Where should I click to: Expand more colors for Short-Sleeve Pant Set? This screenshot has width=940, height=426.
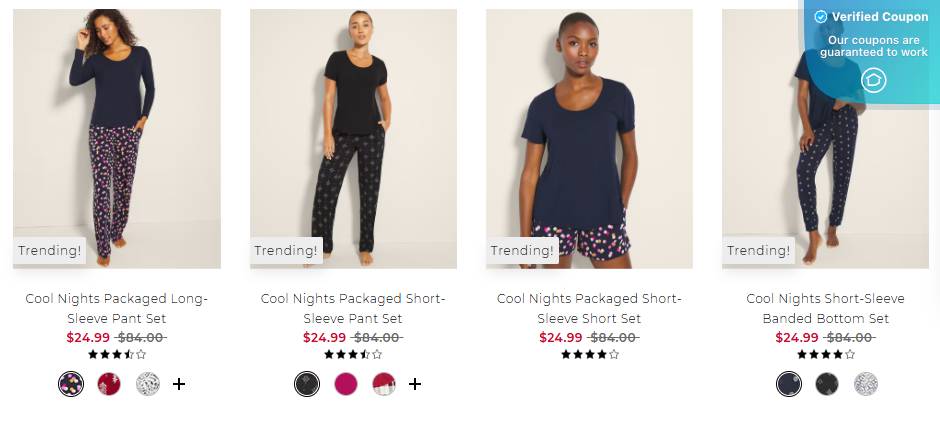tap(415, 384)
